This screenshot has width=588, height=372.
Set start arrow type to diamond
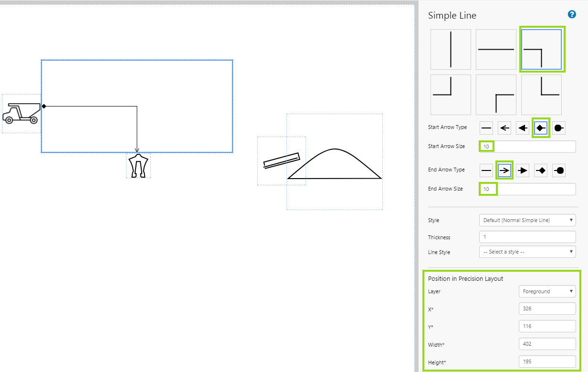point(541,128)
